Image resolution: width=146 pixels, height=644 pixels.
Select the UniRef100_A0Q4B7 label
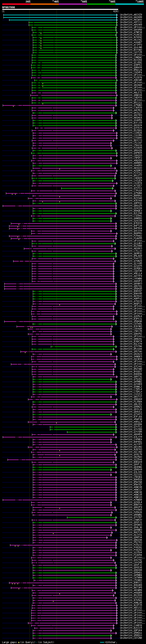[131, 42]
